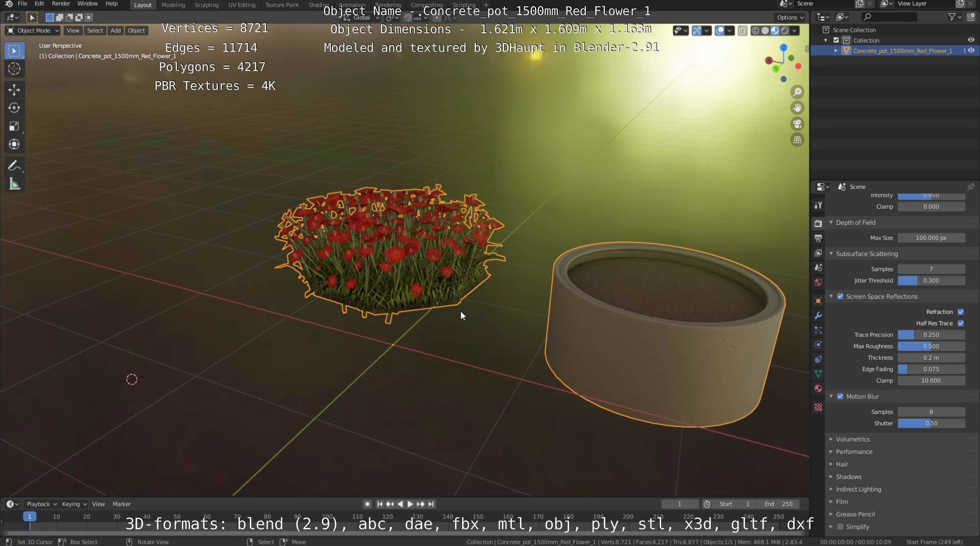The image size is (980, 546).
Task: Open the File menu
Action: [x=22, y=4]
